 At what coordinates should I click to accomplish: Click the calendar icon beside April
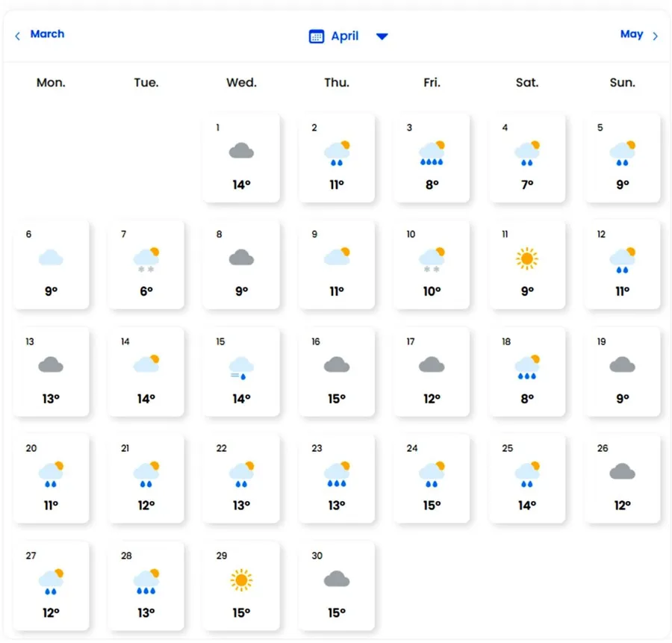317,36
